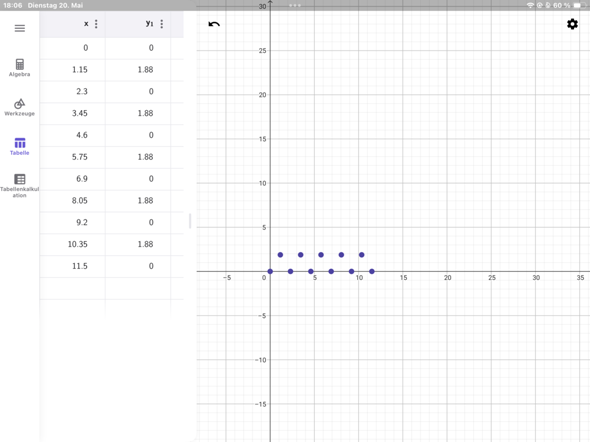590x442 pixels.
Task: Select x cell with value 6.9
Action: pos(73,179)
